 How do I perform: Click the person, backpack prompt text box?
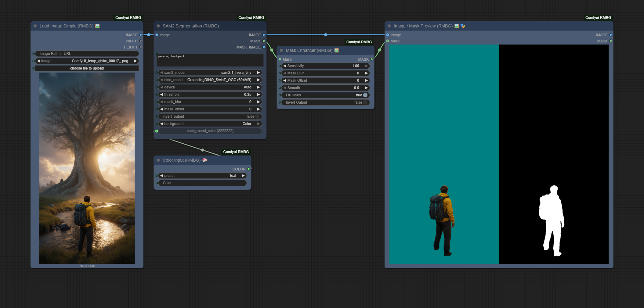point(210,60)
